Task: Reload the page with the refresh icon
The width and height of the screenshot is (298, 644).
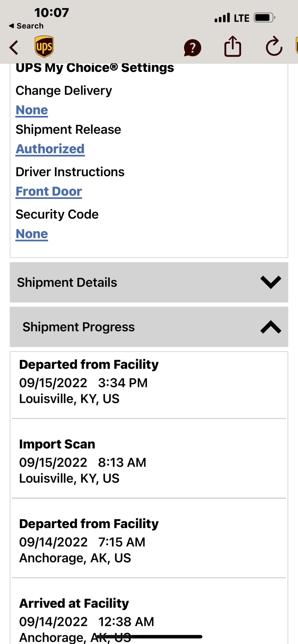Action: coord(274,47)
